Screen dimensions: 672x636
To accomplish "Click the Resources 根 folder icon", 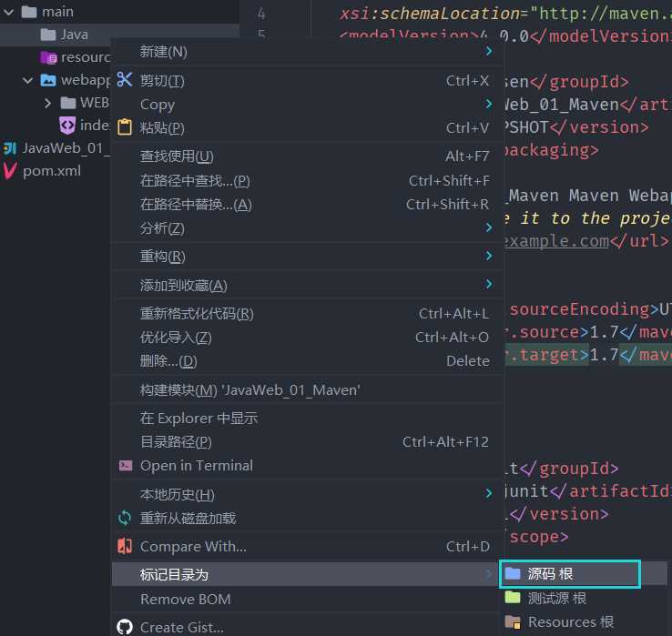I will [x=513, y=622].
